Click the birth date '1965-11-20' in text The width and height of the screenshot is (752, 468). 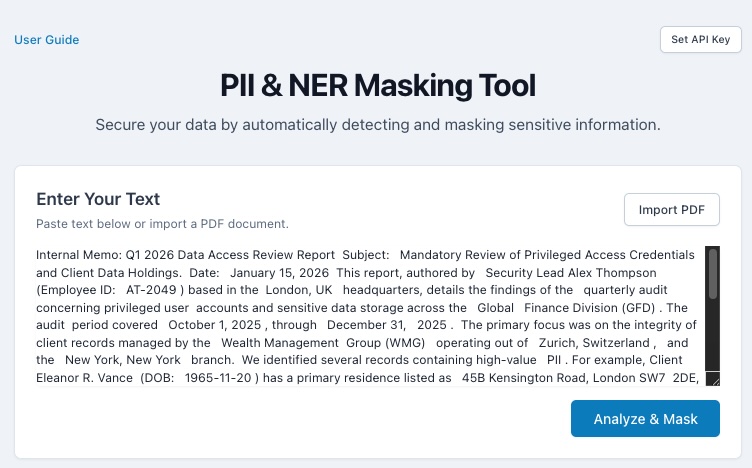218,378
